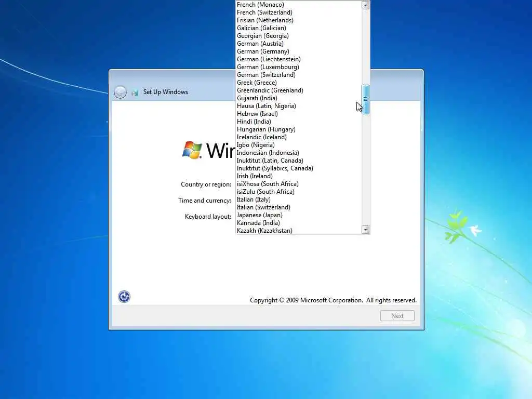532x399 pixels.
Task: Choose Greenlandic (Greenland)
Action: pos(299,90)
